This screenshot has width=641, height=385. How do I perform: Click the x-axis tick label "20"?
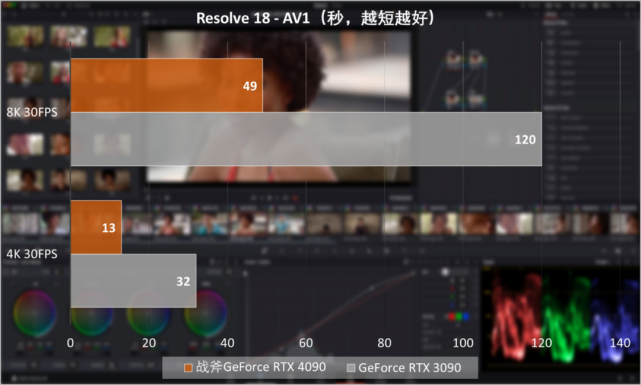click(x=149, y=342)
